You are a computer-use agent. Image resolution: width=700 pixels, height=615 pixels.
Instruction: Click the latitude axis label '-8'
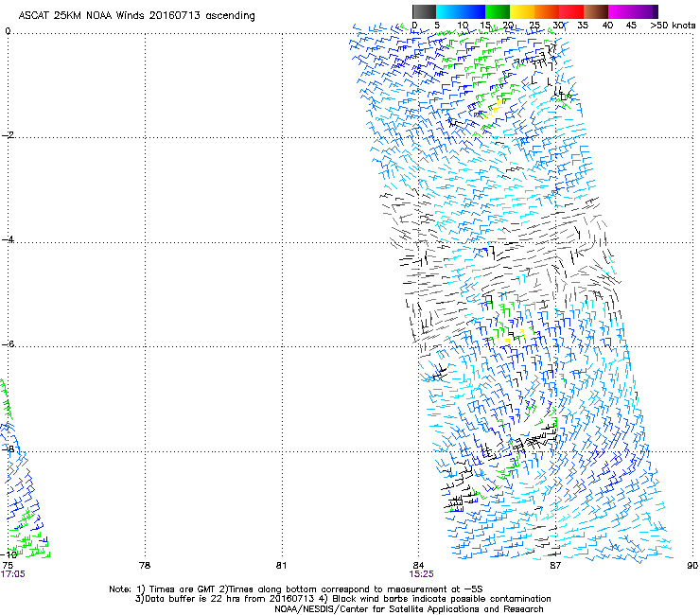(x=8, y=448)
